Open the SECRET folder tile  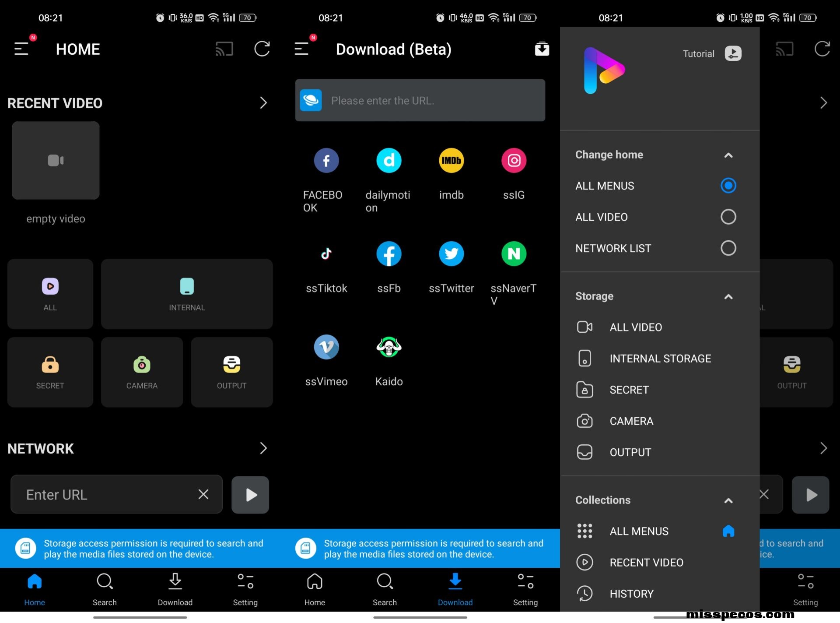[50, 372]
